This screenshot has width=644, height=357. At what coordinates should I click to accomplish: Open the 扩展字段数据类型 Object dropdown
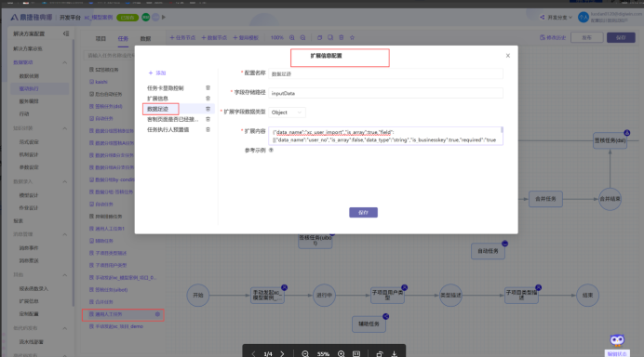pos(287,112)
